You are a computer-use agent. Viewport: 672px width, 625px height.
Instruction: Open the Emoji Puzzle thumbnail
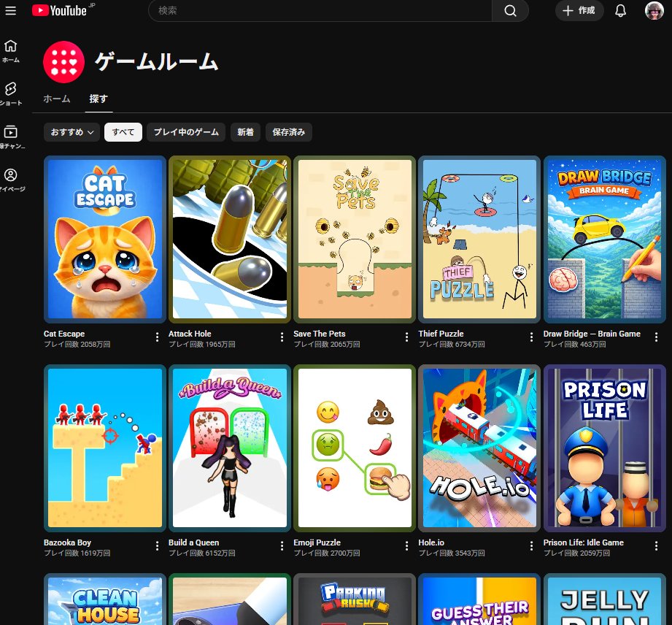tap(355, 448)
